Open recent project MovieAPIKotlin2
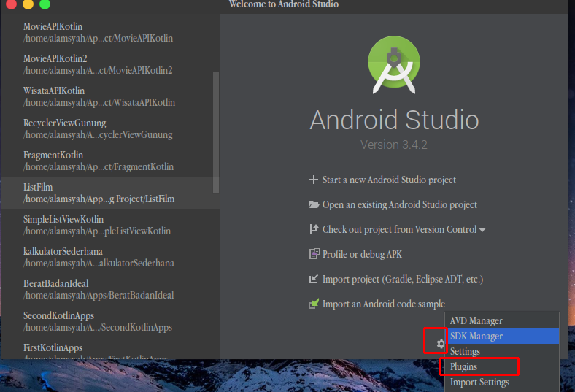The image size is (575, 392). (x=110, y=64)
